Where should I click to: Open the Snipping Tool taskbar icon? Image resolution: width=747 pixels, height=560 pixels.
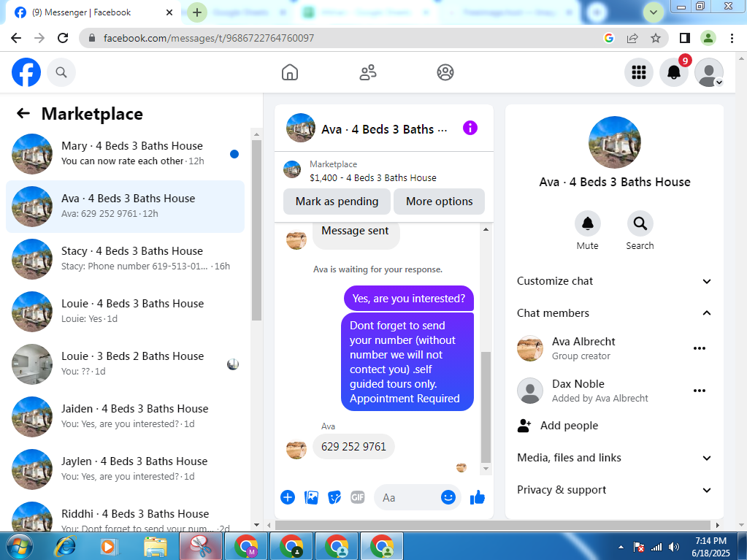201,546
